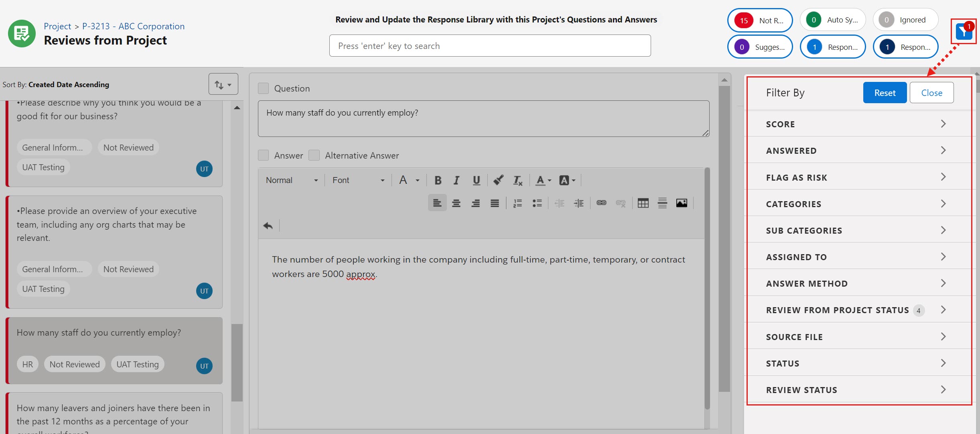
Task: Expand the REVIEW STATUS filter
Action: tap(859, 389)
